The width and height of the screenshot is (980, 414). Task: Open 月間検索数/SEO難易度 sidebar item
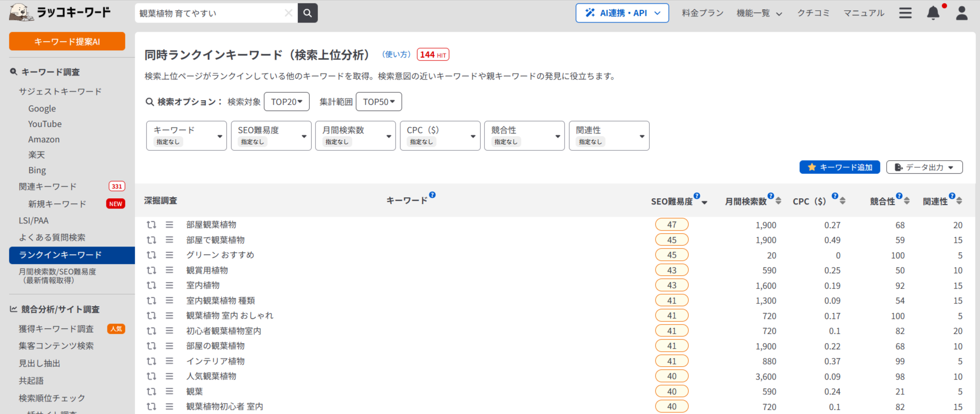coord(58,276)
